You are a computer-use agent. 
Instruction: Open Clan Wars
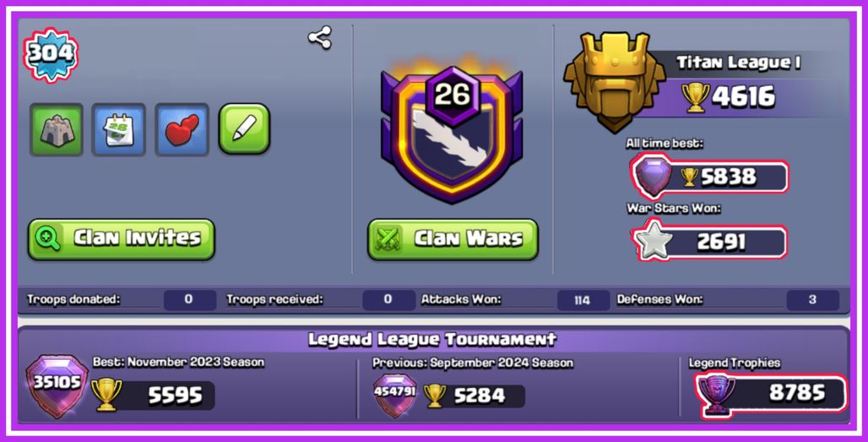(453, 239)
